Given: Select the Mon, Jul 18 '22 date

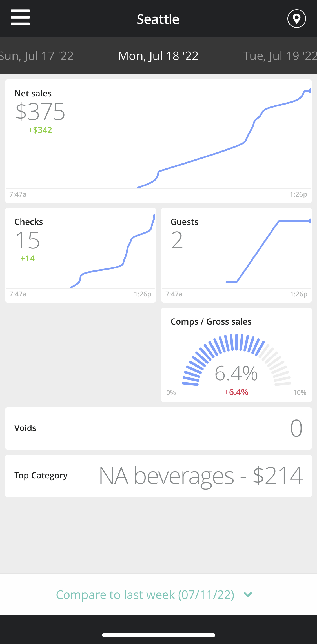Looking at the screenshot, I should point(158,56).
